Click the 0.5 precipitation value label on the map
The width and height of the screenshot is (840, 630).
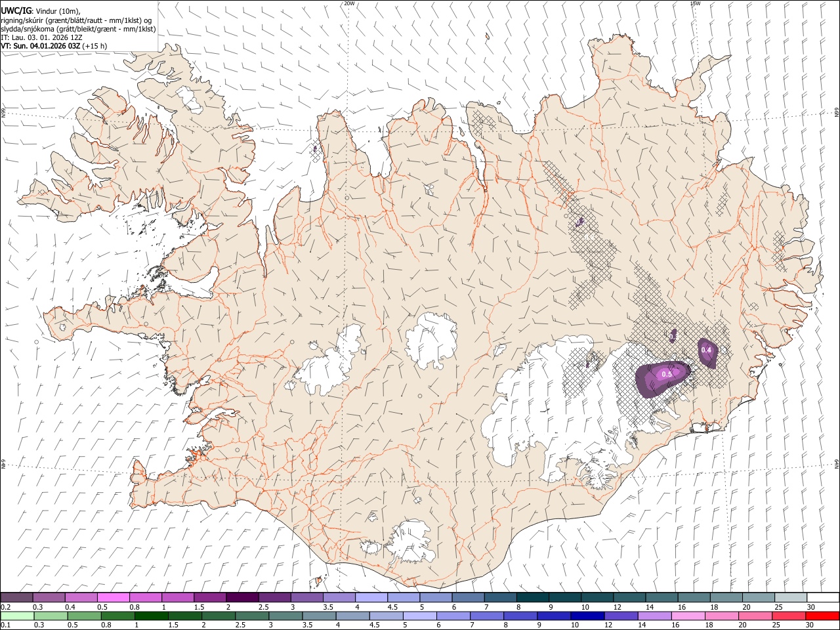[667, 374]
